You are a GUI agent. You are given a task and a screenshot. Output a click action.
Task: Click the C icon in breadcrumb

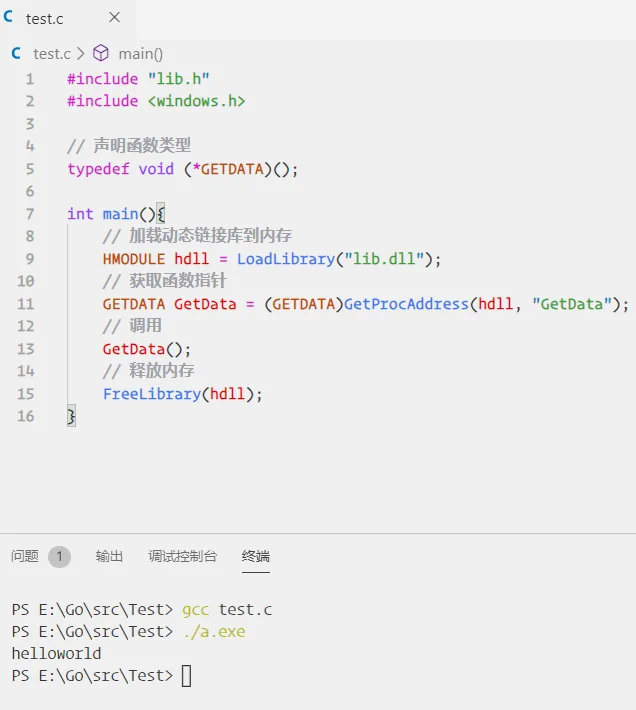tap(16, 53)
